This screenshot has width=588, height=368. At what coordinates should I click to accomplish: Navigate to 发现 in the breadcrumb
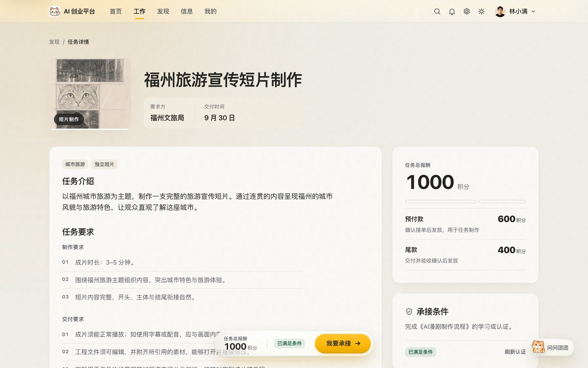[x=54, y=42]
